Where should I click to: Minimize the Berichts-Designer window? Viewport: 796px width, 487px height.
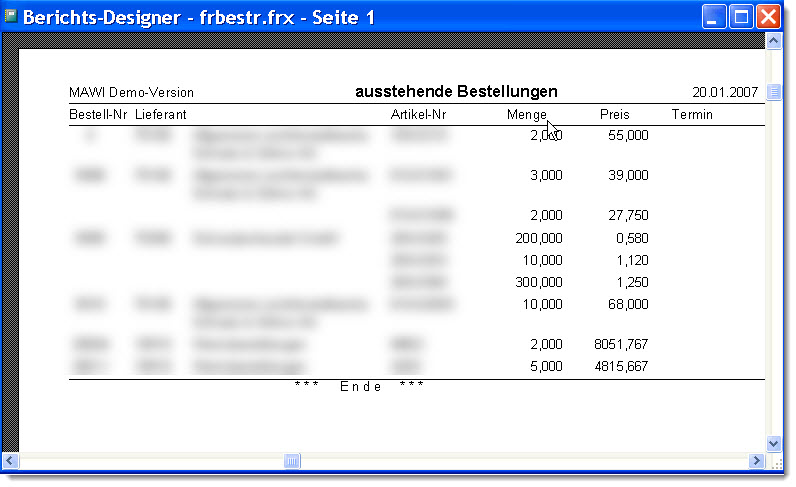(x=715, y=17)
